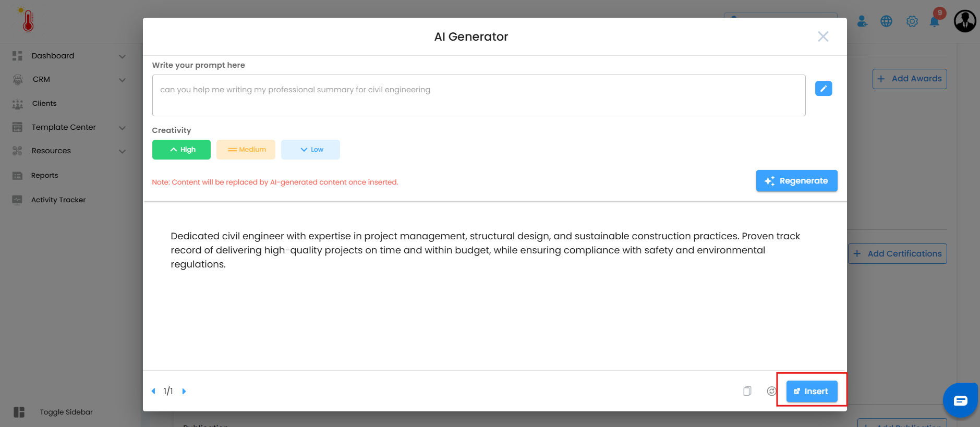Click the Regenerate button
Viewport: 980px width, 427px height.
[x=796, y=181]
